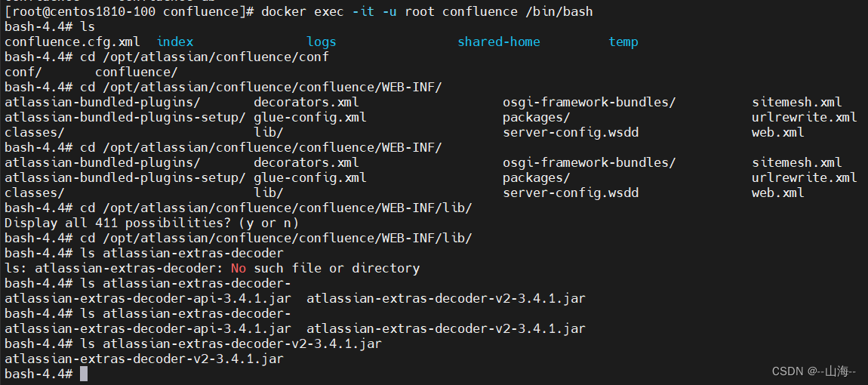
Task: Click the first 'decorators.xml' listing entry
Action: [x=306, y=103]
